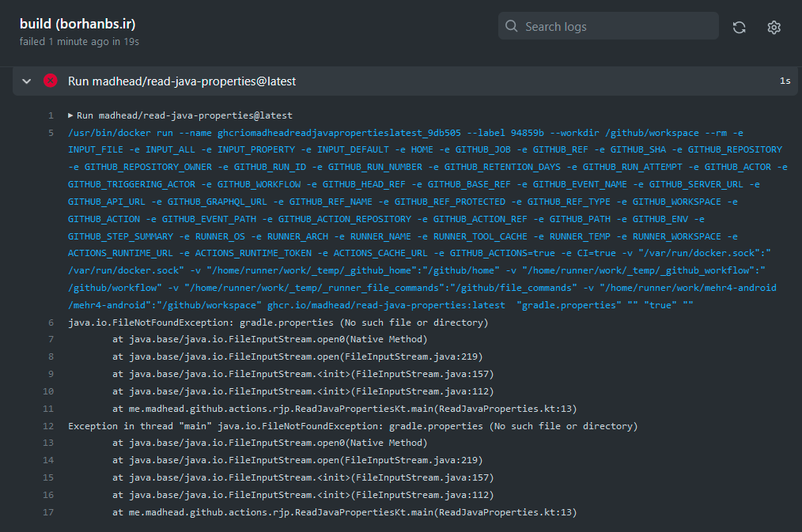Click log line number 16
The image size is (802, 532).
[x=48, y=495]
